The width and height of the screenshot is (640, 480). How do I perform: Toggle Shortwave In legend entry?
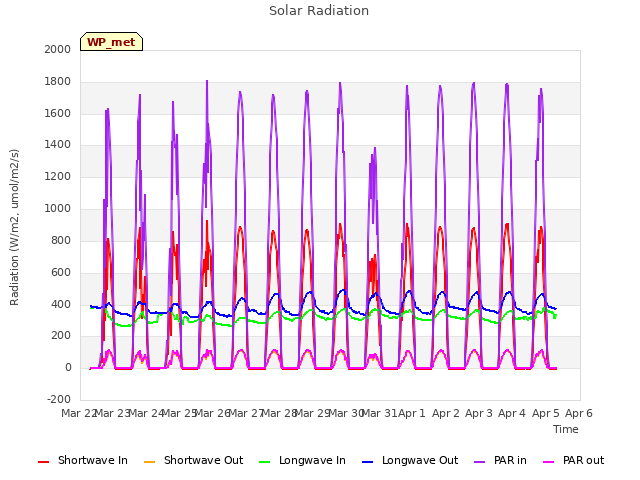pyautogui.click(x=83, y=460)
